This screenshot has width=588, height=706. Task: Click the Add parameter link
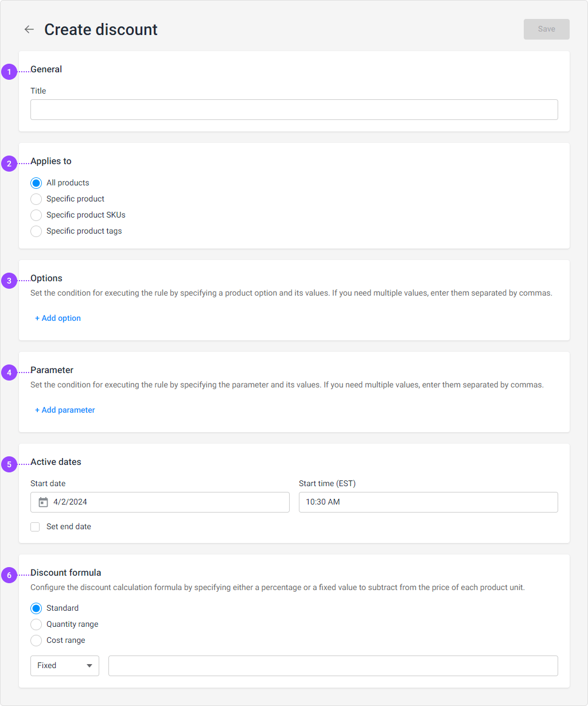tap(65, 410)
